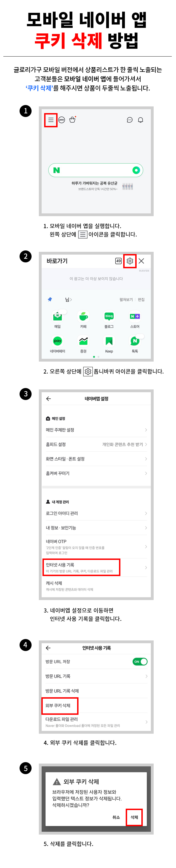
Task: Open the settings gear icon in 바로가기
Action: pos(130,261)
